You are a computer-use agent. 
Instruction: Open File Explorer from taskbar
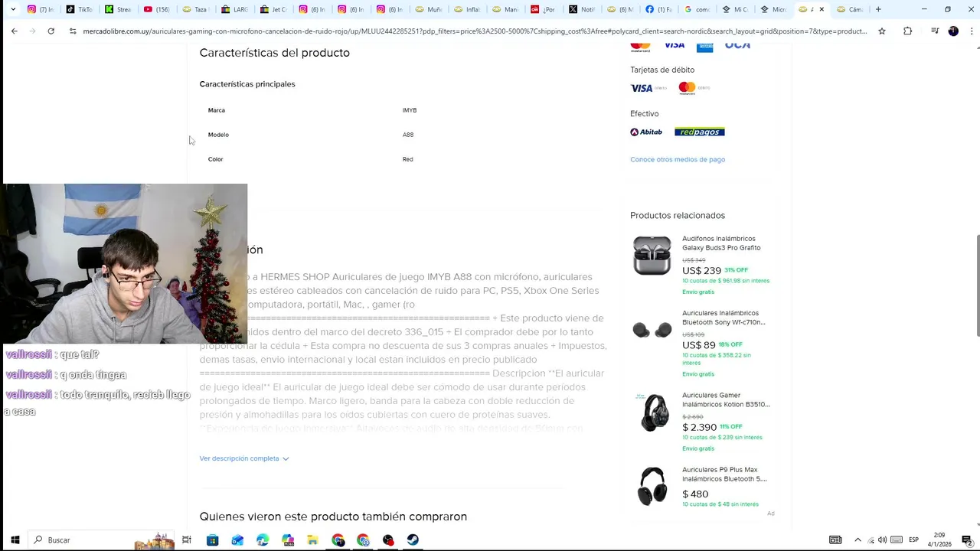[x=312, y=540]
